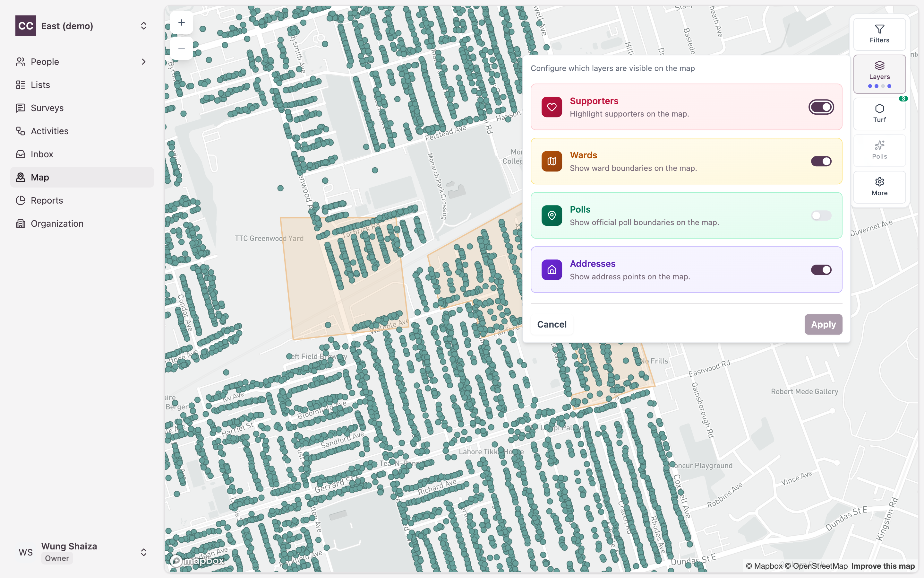Open the Turf tool
The height and width of the screenshot is (578, 924).
pyautogui.click(x=879, y=114)
